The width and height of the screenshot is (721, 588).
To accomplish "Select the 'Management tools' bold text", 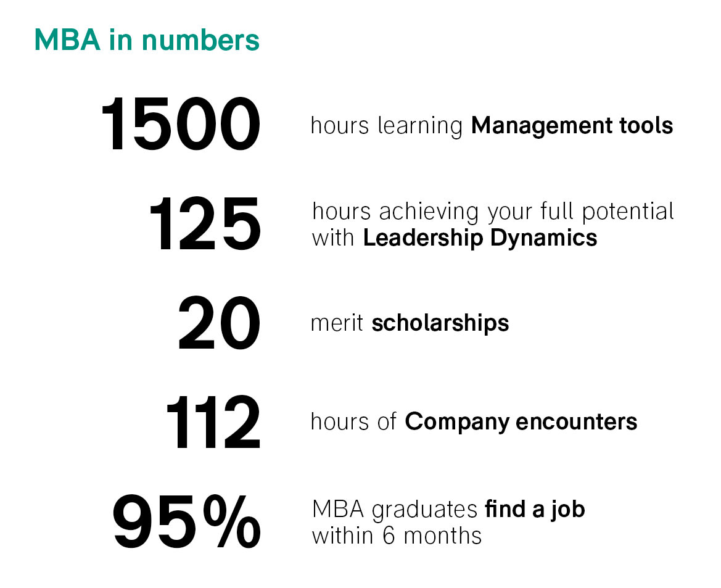I will [x=572, y=126].
